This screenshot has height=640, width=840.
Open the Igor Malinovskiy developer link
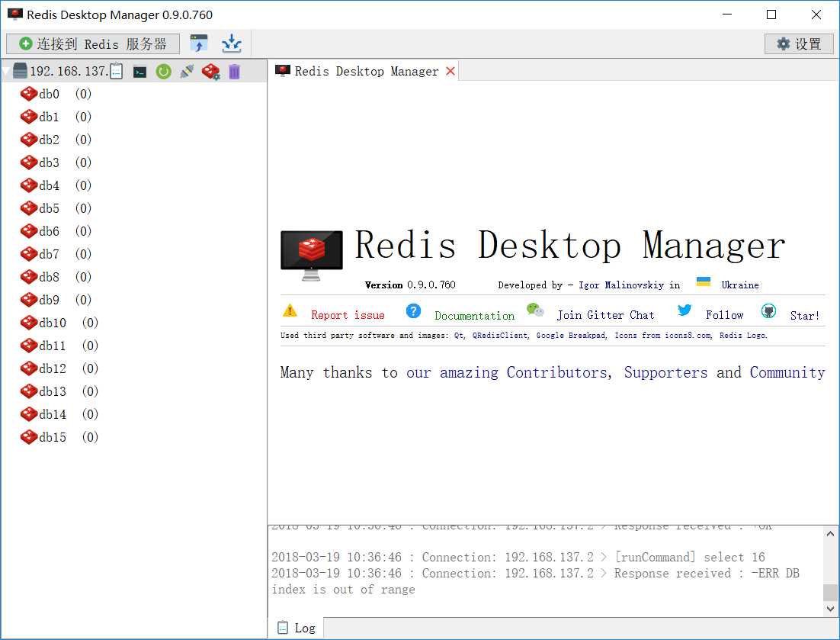click(621, 285)
